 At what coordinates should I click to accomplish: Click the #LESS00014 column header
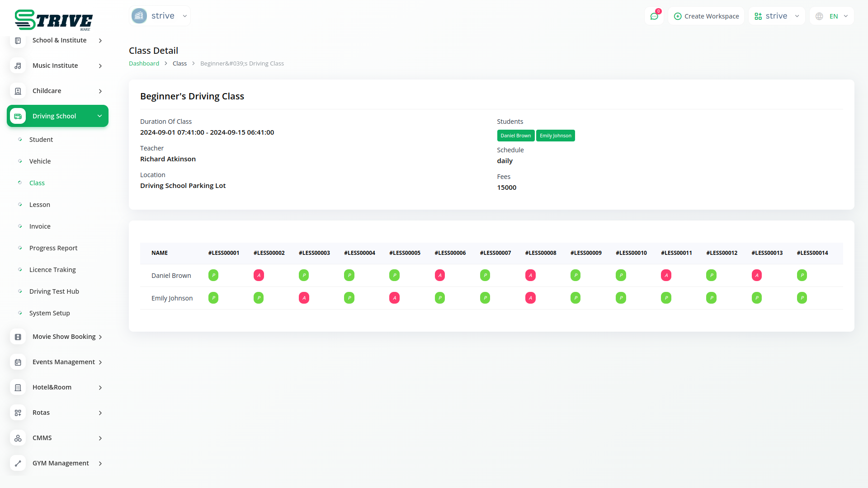point(812,253)
